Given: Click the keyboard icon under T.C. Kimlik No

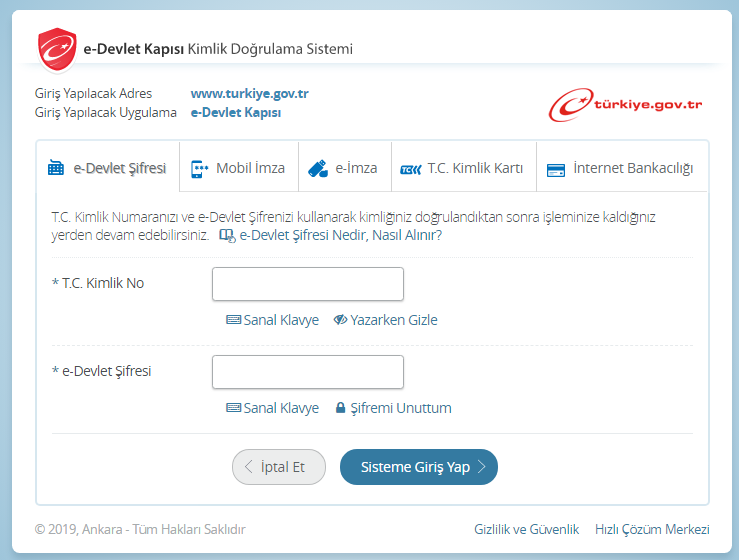Looking at the screenshot, I should point(233,321).
